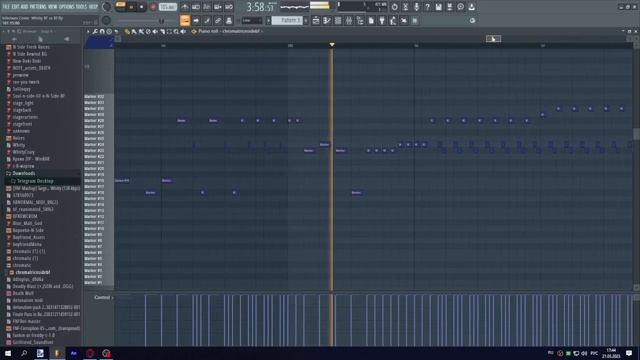Toggle the piano roll magnet snap icon

(102, 31)
